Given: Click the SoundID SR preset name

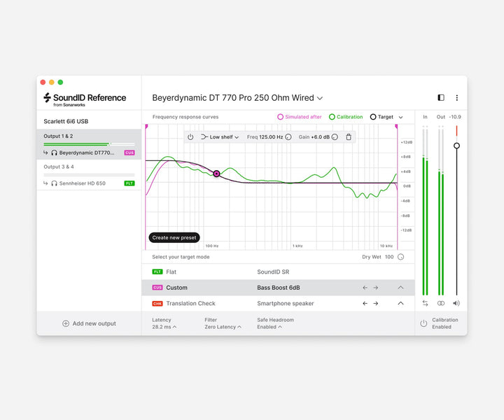Looking at the screenshot, I should click(273, 272).
